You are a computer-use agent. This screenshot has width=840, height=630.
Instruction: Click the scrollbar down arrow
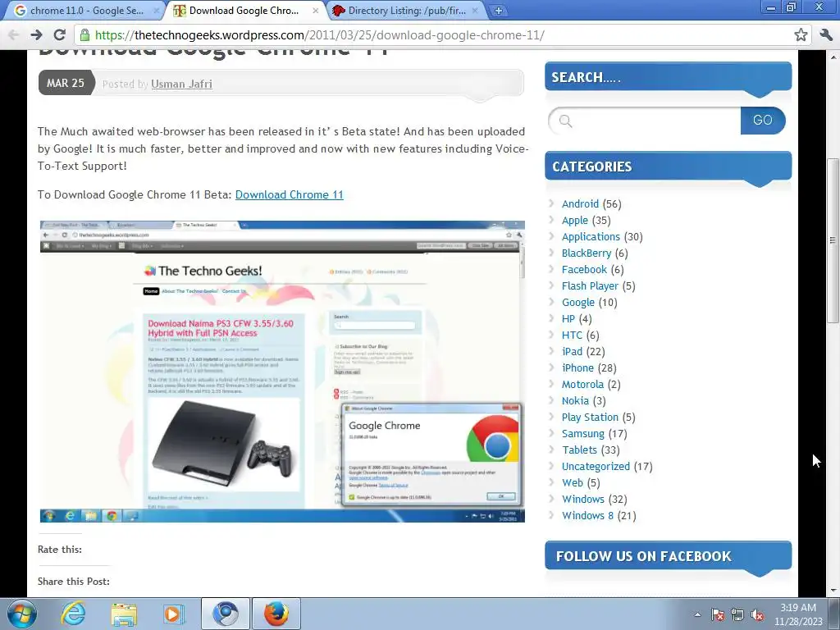[x=833, y=591]
